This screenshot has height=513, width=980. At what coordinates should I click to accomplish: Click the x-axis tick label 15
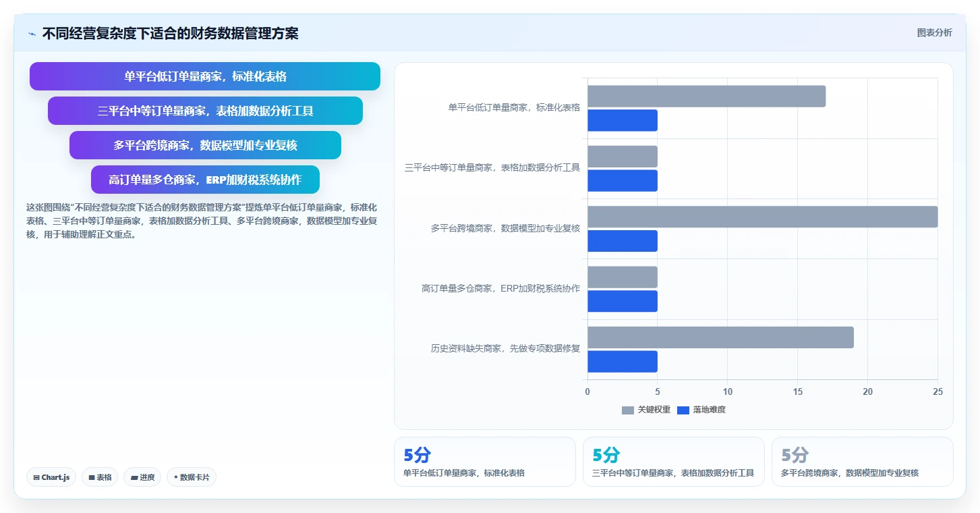[797, 391]
